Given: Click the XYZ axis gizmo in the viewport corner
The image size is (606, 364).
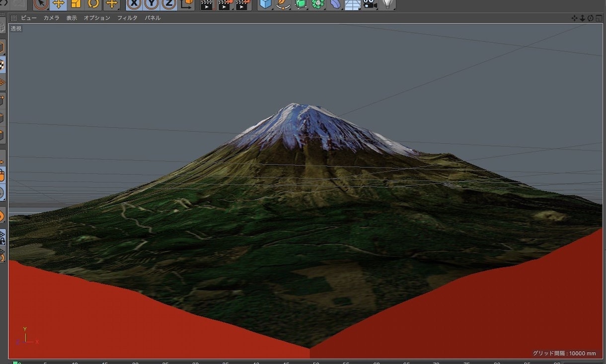Looking at the screenshot, I should pyautogui.click(x=26, y=337).
